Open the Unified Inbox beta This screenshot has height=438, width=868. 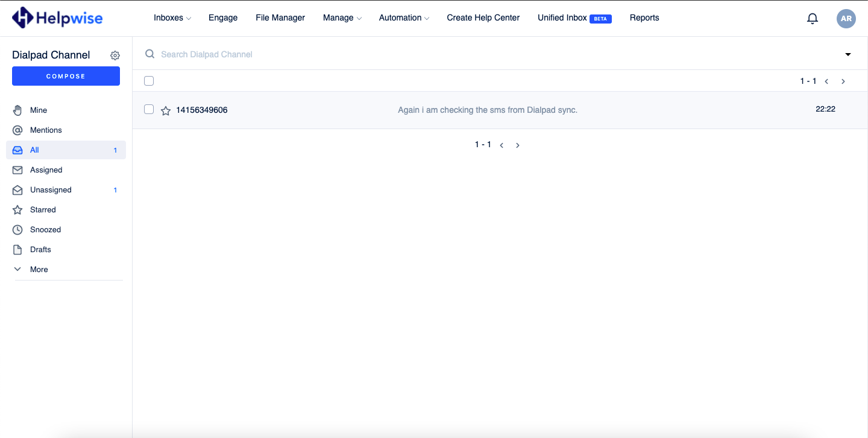click(574, 18)
